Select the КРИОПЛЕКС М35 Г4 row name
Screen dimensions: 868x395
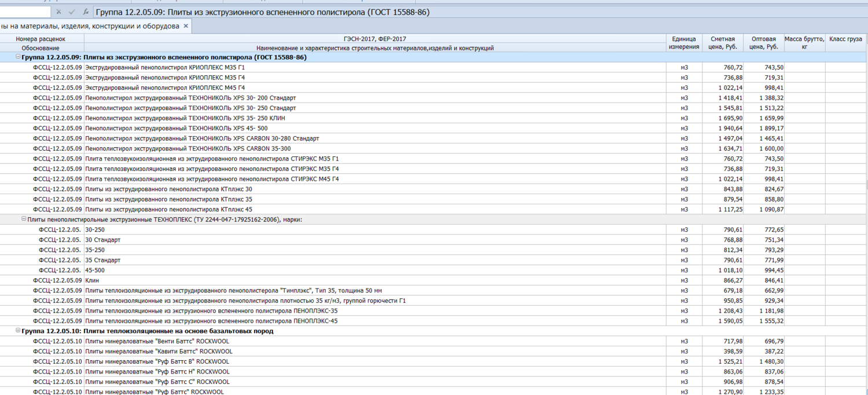coord(165,78)
